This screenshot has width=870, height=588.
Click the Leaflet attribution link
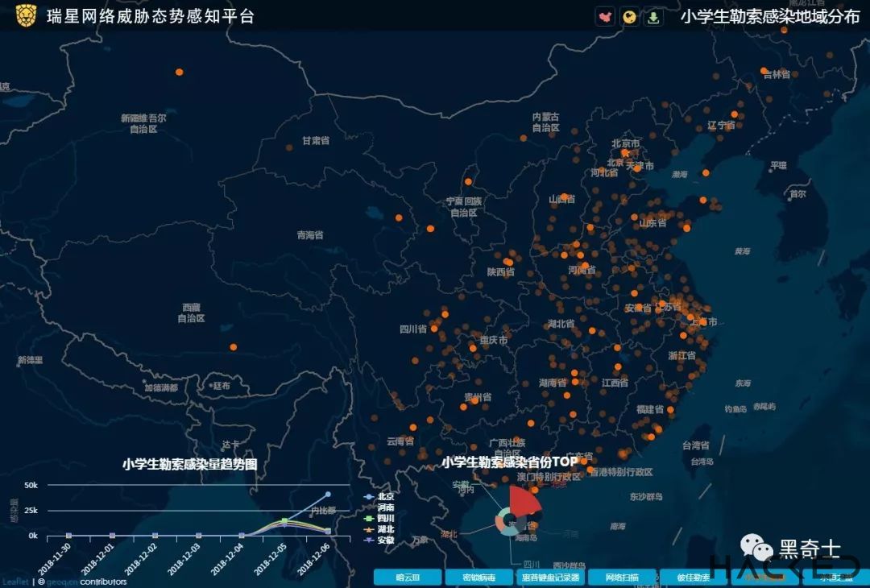coord(14,581)
